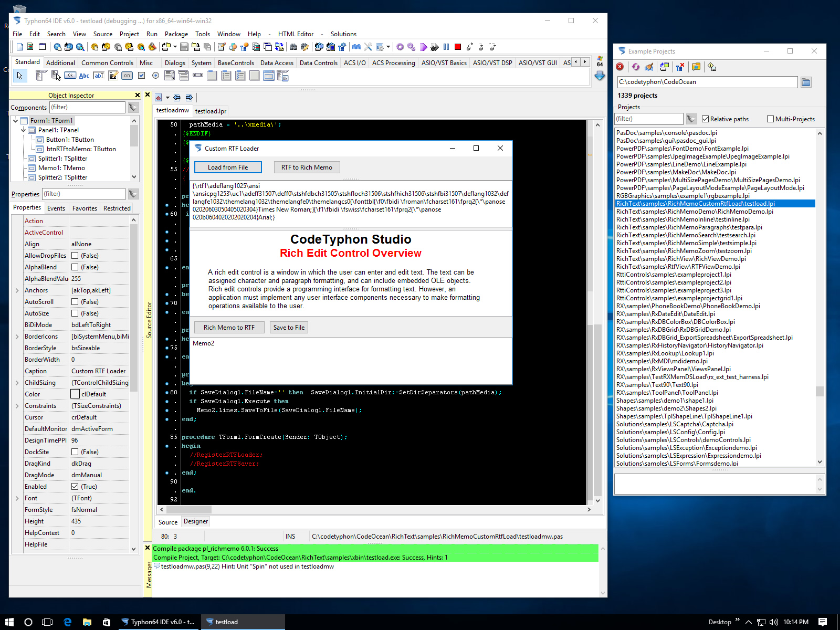Expand the Font property
Viewport: 840px width, 630px height.
tap(17, 498)
